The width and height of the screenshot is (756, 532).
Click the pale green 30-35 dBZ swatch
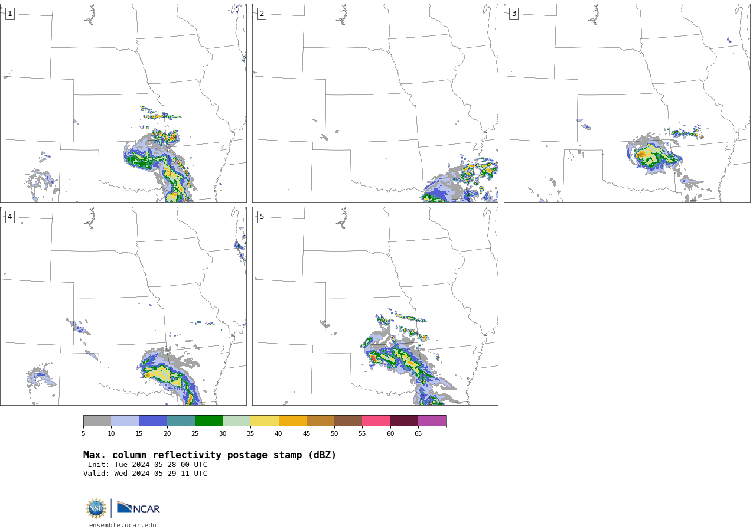[236, 421]
